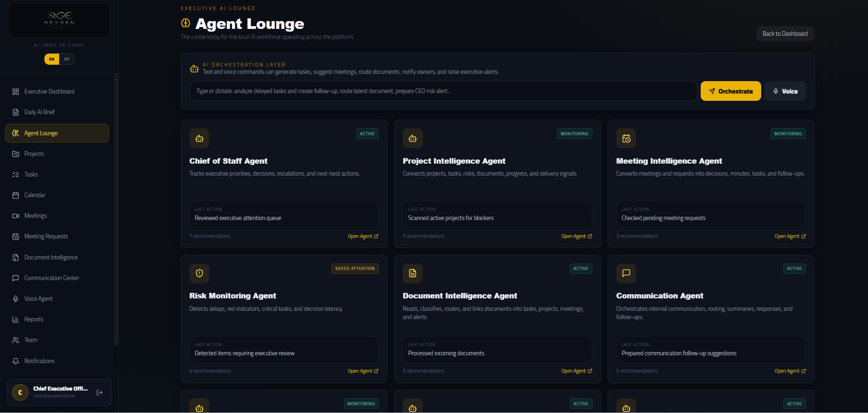The image size is (868, 413).
Task: Open Agent link on Project Intelligence card
Action: coord(576,237)
